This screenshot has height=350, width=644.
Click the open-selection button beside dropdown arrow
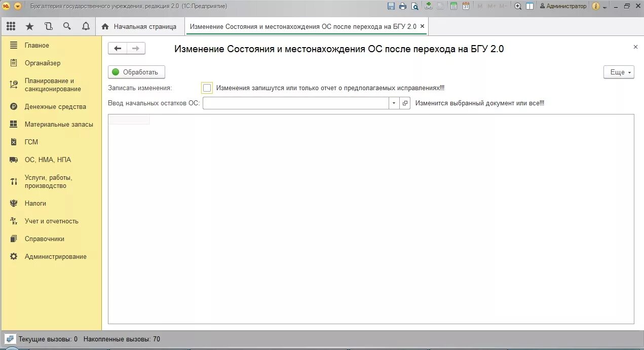click(405, 103)
